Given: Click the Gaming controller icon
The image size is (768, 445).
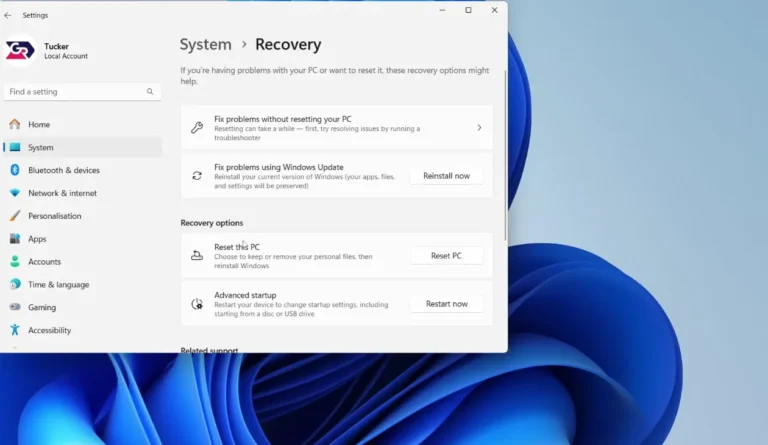Looking at the screenshot, I should (15, 307).
